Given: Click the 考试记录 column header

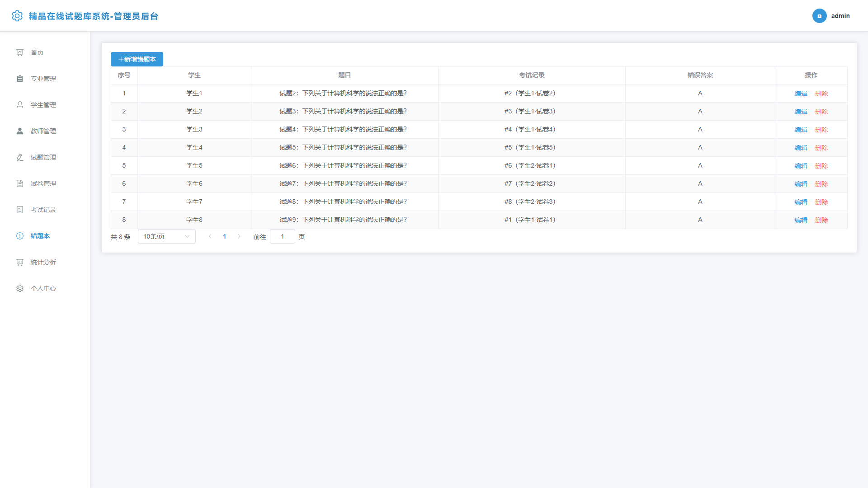Looking at the screenshot, I should [532, 75].
